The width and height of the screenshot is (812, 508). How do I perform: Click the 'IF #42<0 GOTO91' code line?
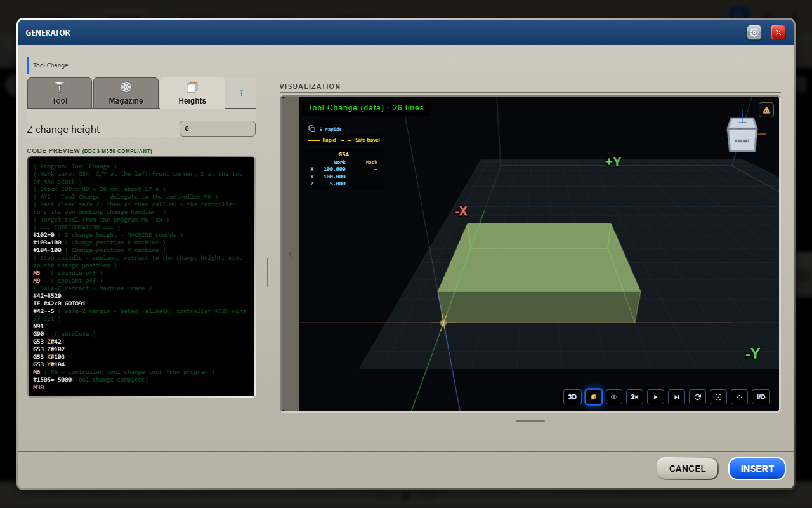click(x=59, y=304)
